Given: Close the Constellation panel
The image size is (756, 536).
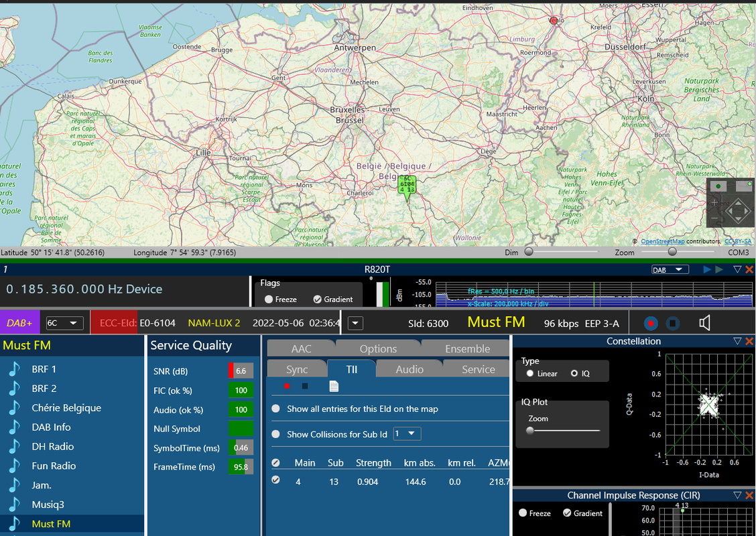Looking at the screenshot, I should [x=749, y=341].
